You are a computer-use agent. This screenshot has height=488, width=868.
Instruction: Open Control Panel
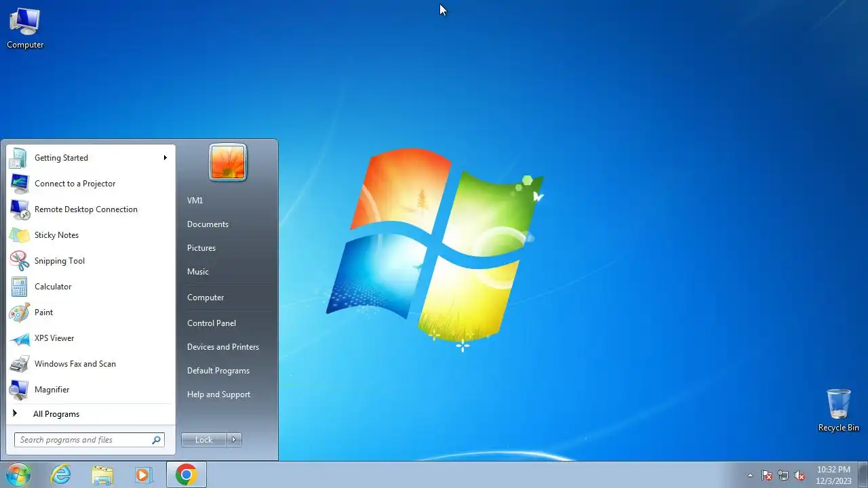tap(227, 323)
